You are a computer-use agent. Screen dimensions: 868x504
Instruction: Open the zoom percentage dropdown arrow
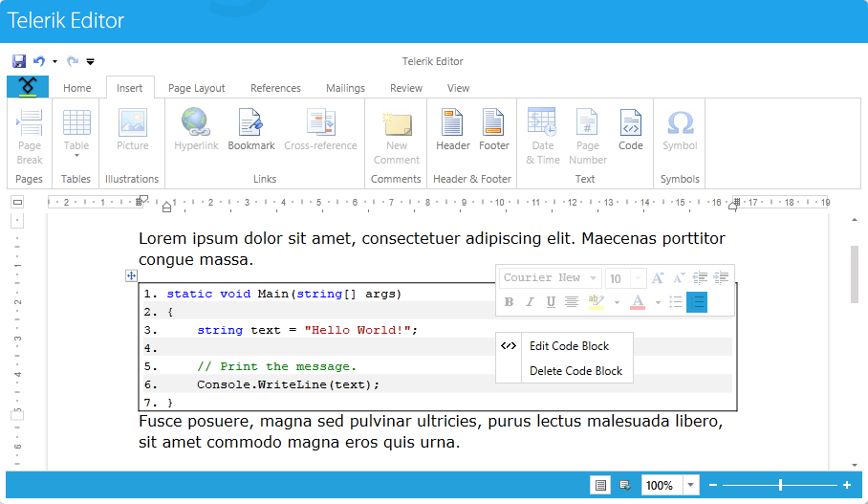click(690, 485)
